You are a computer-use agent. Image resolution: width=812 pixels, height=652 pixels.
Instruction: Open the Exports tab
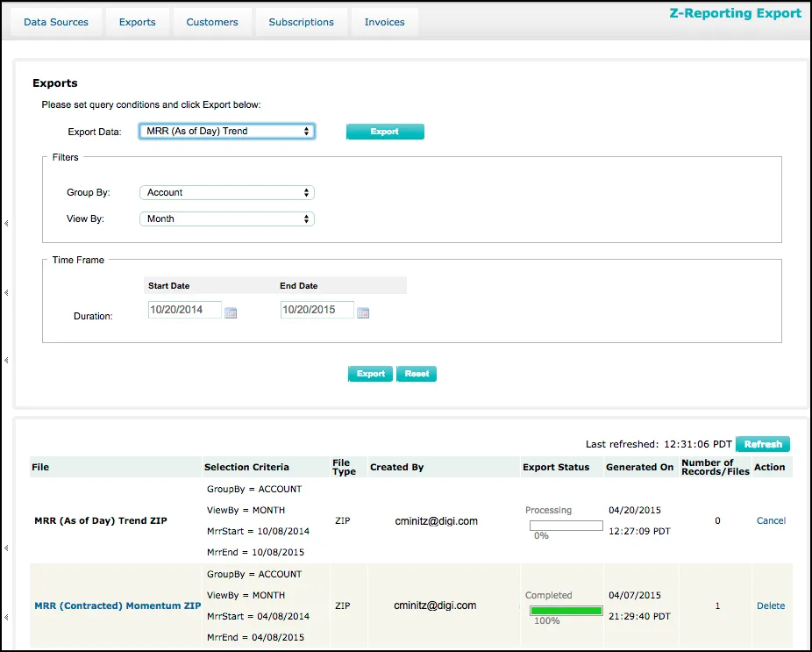137,22
